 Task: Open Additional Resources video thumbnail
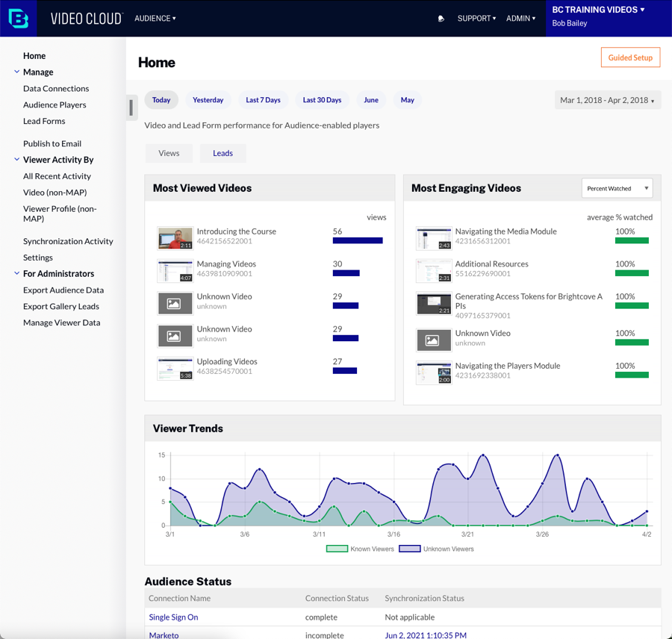coord(434,271)
